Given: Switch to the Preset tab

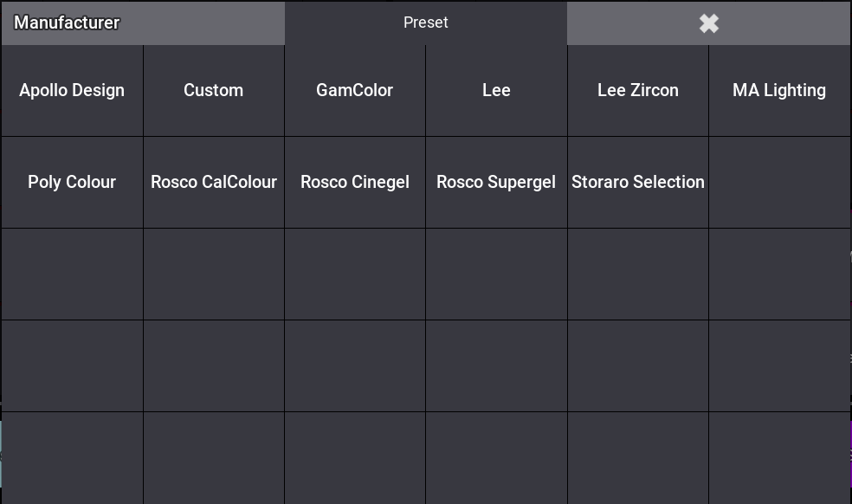Looking at the screenshot, I should coord(425,23).
